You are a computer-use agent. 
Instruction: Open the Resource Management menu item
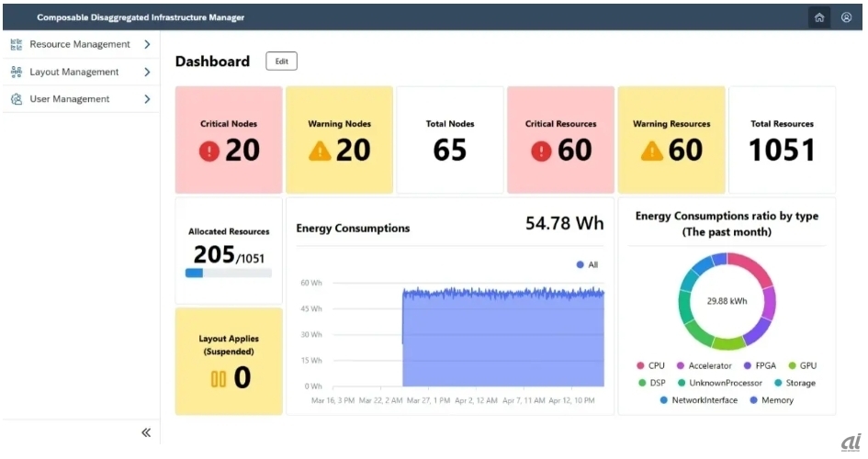pyautogui.click(x=79, y=44)
